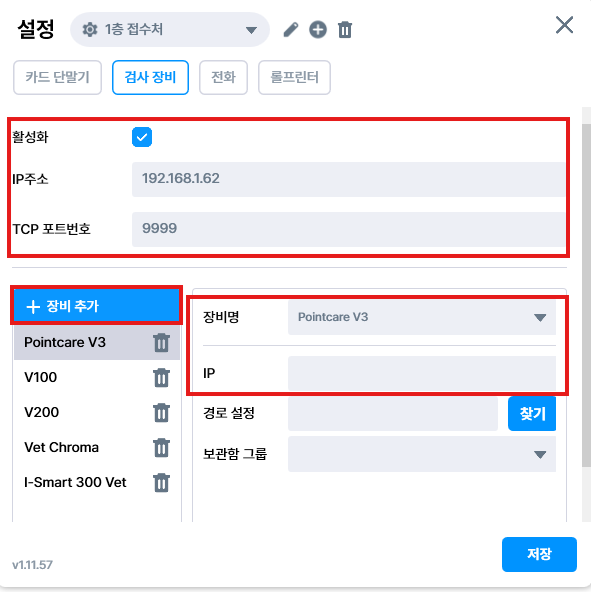The image size is (591, 592).
Task: Expand the 장비명 Pointcare V3 dropdown
Action: click(422, 317)
